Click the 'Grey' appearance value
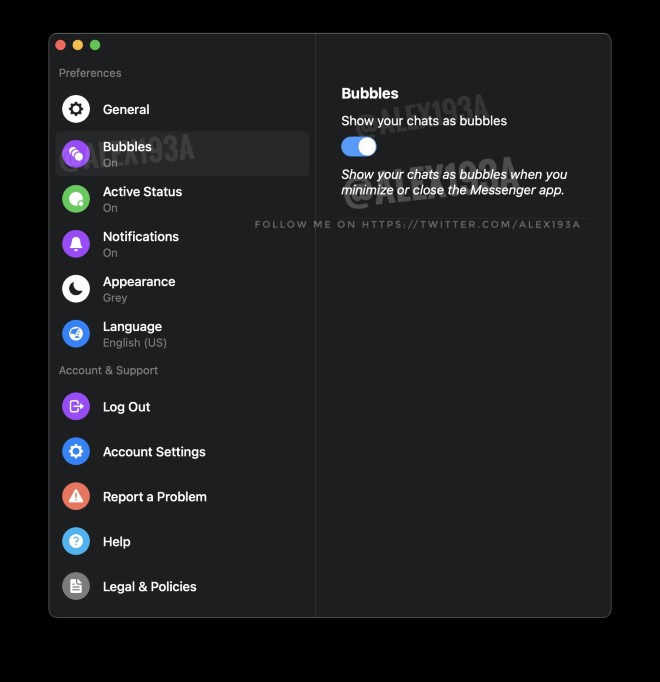This screenshot has width=660, height=682. coord(115,298)
